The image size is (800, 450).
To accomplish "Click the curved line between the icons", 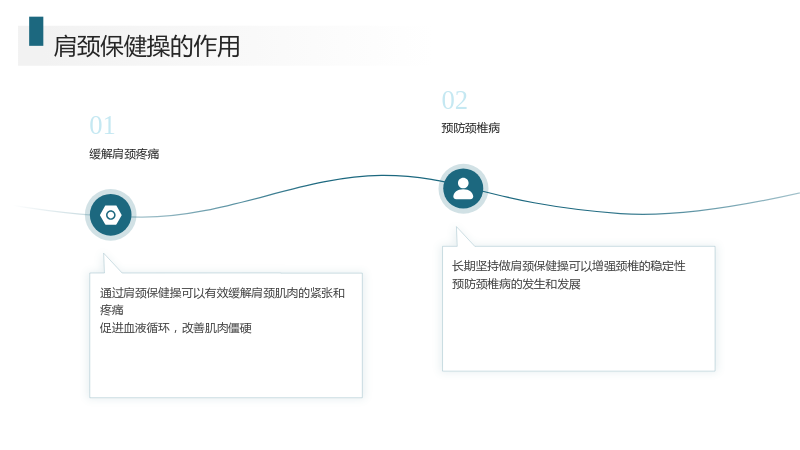I will (x=286, y=190).
